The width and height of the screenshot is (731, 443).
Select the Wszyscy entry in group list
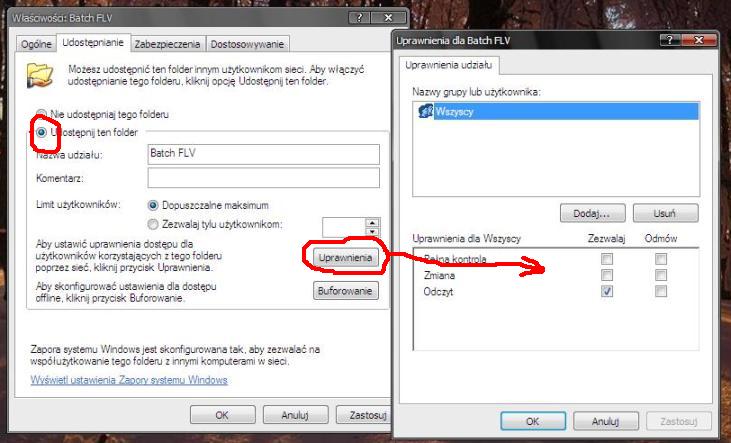click(558, 111)
